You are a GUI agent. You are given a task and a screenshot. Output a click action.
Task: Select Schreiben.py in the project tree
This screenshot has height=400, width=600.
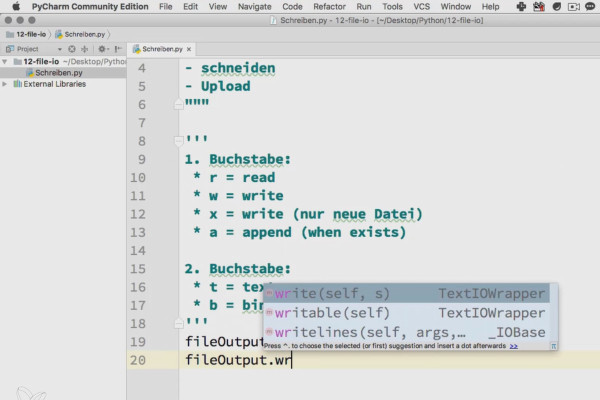59,73
